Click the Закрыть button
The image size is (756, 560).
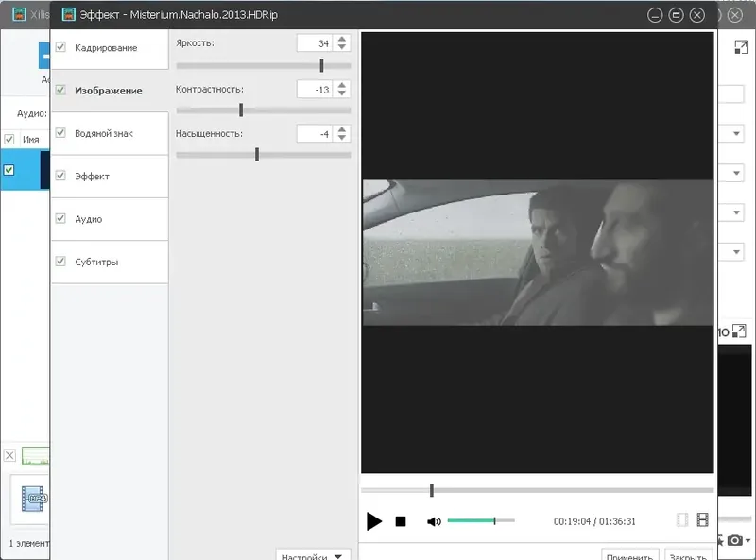point(688,556)
